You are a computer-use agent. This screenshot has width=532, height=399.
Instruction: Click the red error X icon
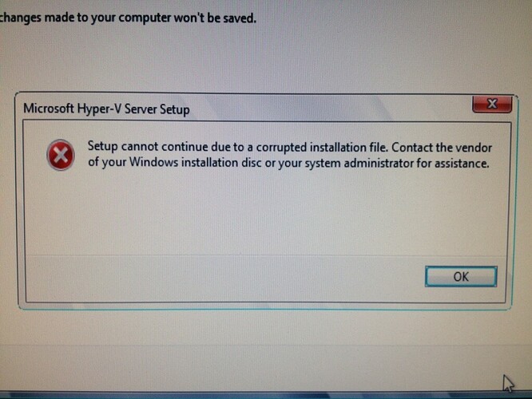(x=61, y=155)
